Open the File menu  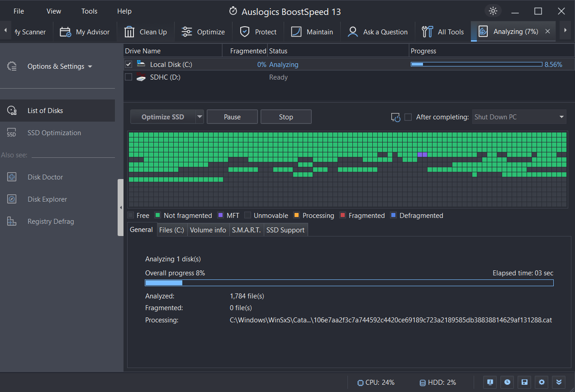[x=19, y=11]
